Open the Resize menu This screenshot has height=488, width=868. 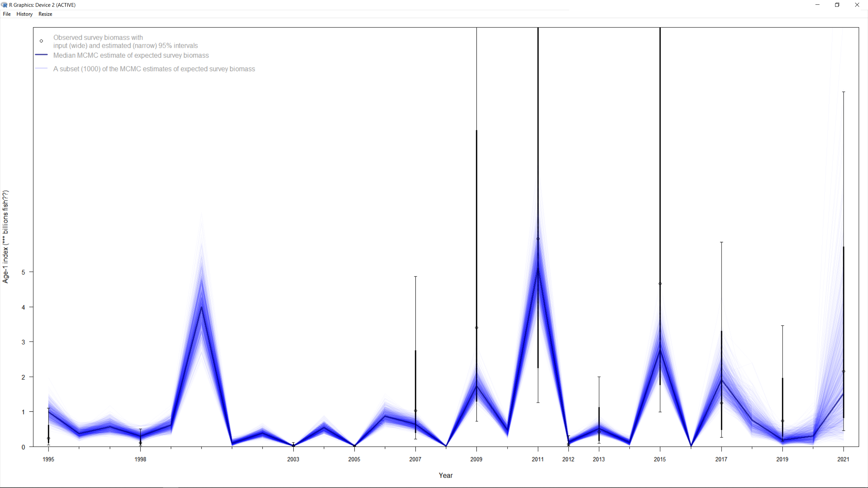click(45, 14)
